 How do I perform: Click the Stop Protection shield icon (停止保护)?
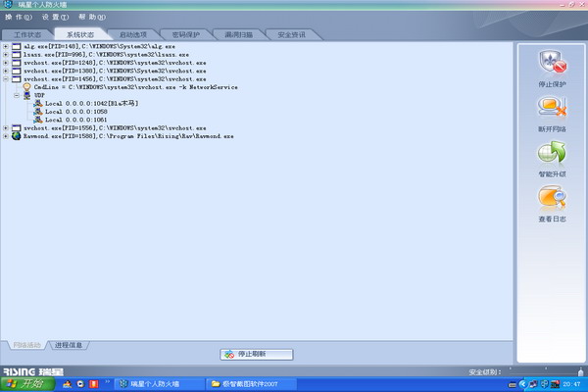point(553,62)
